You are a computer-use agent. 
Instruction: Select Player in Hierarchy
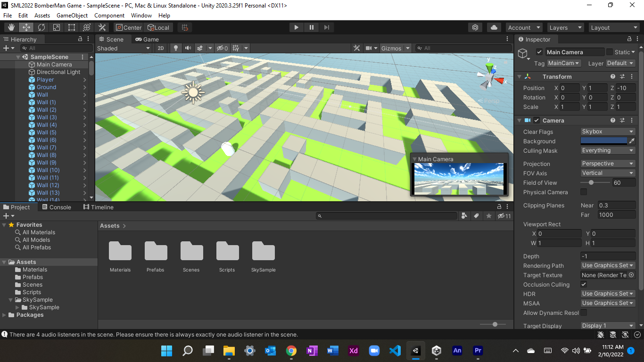point(45,80)
